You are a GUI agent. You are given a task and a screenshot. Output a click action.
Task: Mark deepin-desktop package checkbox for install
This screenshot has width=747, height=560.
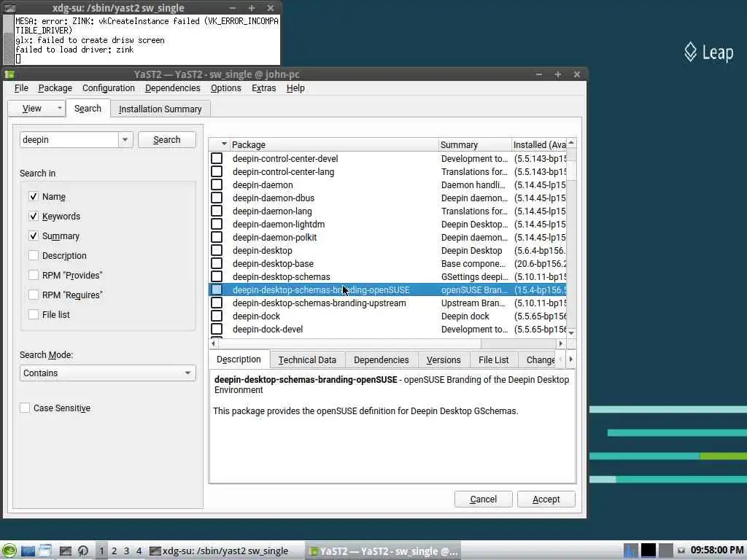[217, 250]
